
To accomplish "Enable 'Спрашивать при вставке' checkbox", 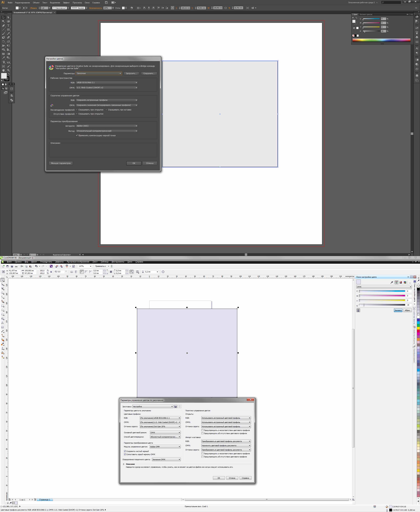I will pyautogui.click(x=106, y=110).
